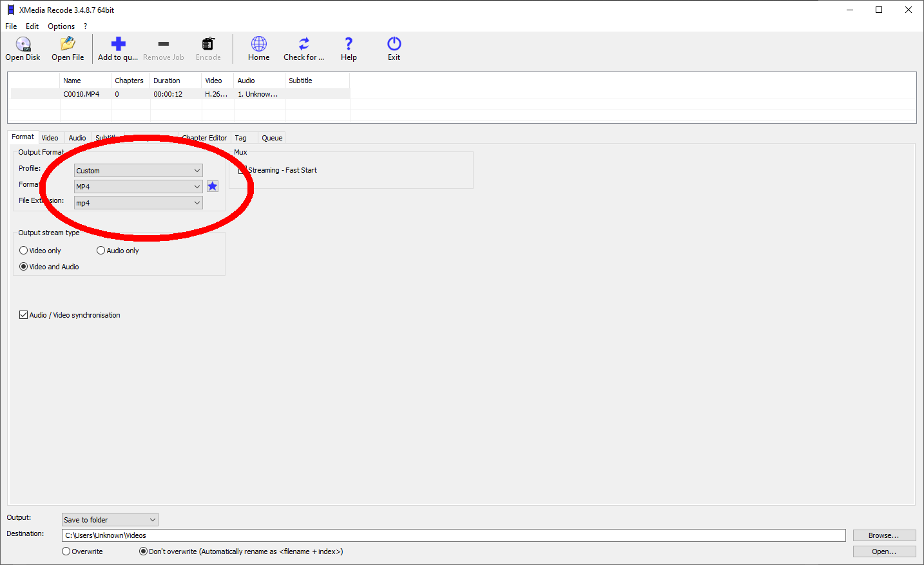Click the Name column header

click(86, 81)
